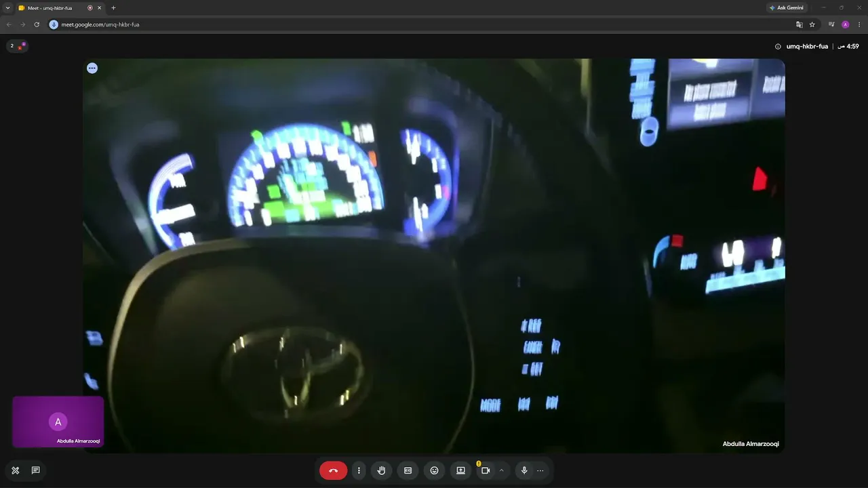Open a new browser tab
Screen dimensions: 868x488
pos(113,8)
